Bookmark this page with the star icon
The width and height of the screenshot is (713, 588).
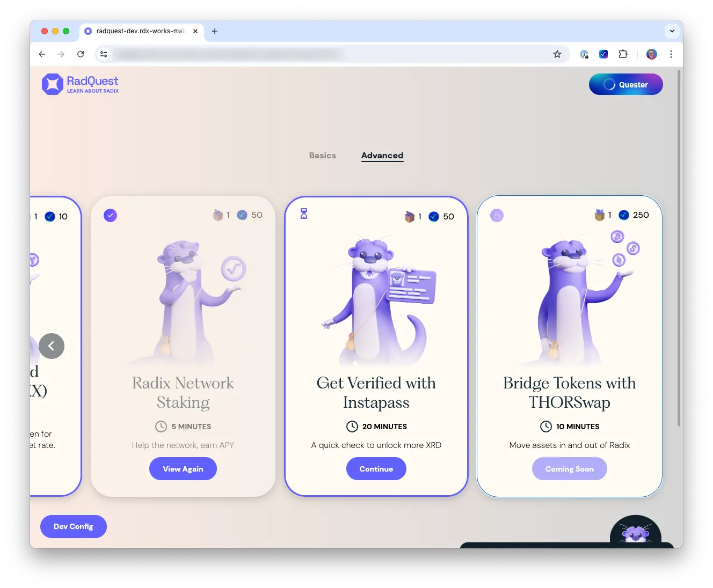pos(557,54)
